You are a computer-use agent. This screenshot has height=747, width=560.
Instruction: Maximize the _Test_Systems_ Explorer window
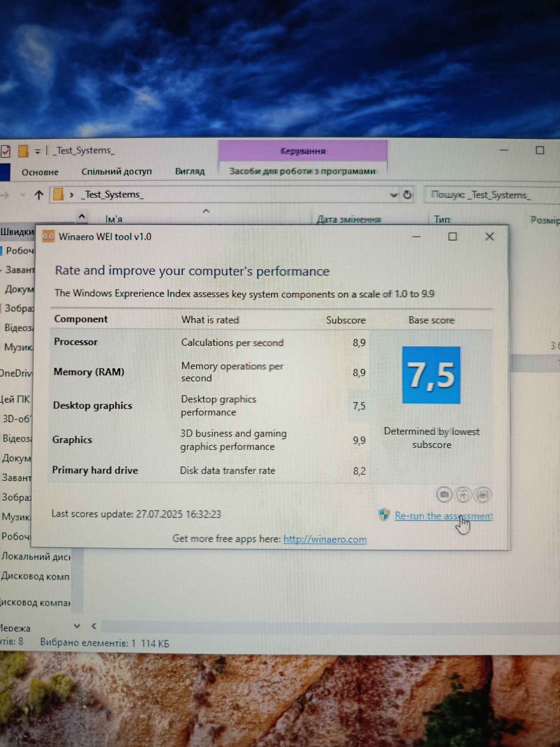point(540,150)
